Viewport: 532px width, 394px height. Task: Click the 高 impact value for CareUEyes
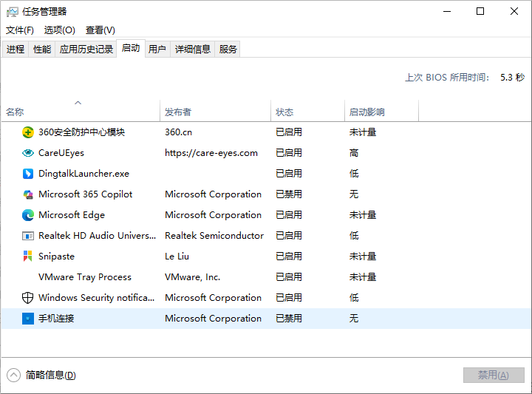354,153
